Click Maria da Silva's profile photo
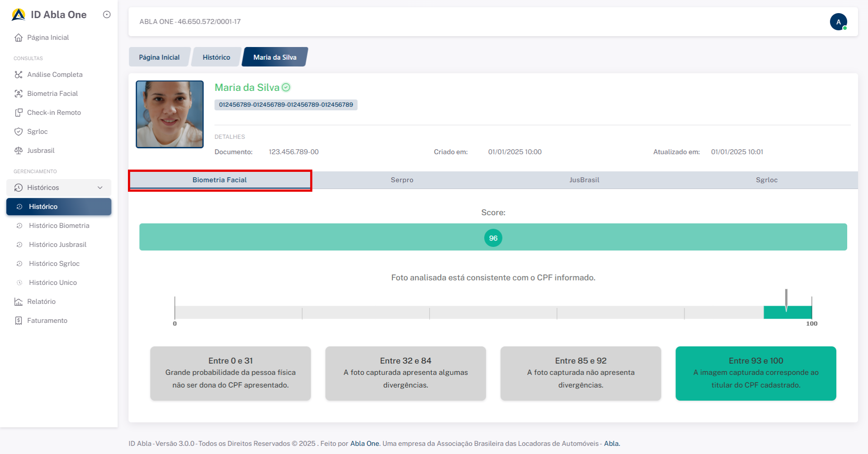 point(170,114)
